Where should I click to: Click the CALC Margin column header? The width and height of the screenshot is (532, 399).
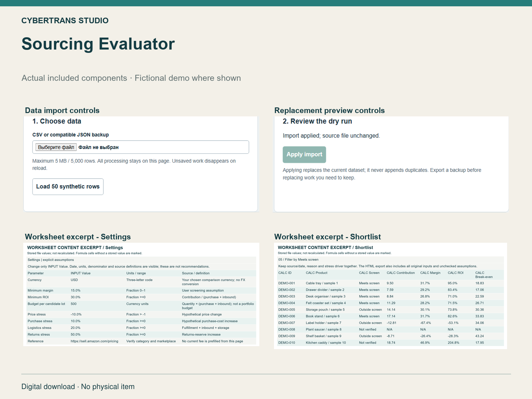click(x=430, y=273)
